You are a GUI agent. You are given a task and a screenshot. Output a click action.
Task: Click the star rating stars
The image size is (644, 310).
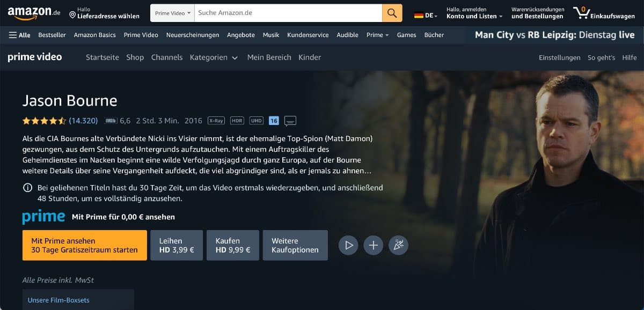point(44,121)
